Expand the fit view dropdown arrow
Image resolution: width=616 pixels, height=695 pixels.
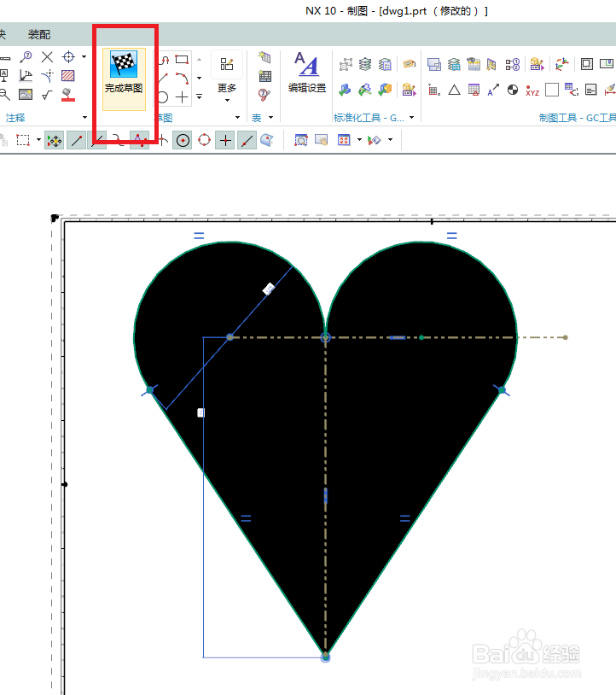(x=359, y=140)
